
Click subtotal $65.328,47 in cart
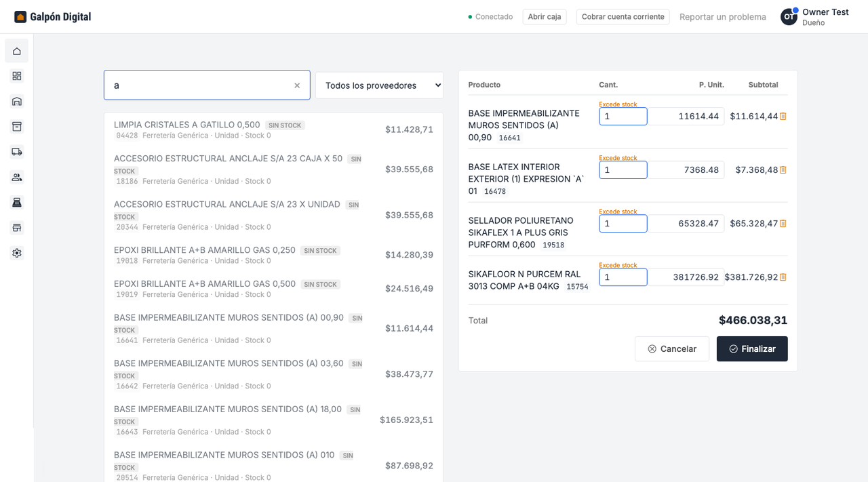(753, 224)
